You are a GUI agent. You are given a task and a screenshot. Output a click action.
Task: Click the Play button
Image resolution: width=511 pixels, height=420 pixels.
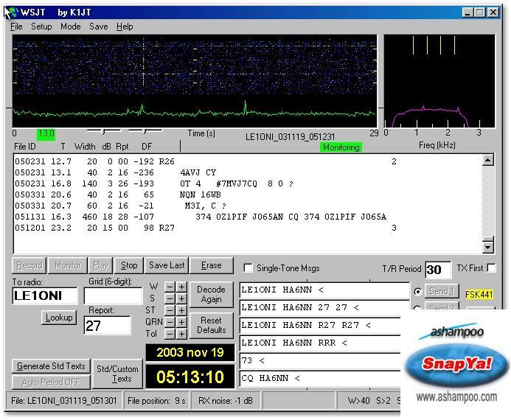coord(100,266)
